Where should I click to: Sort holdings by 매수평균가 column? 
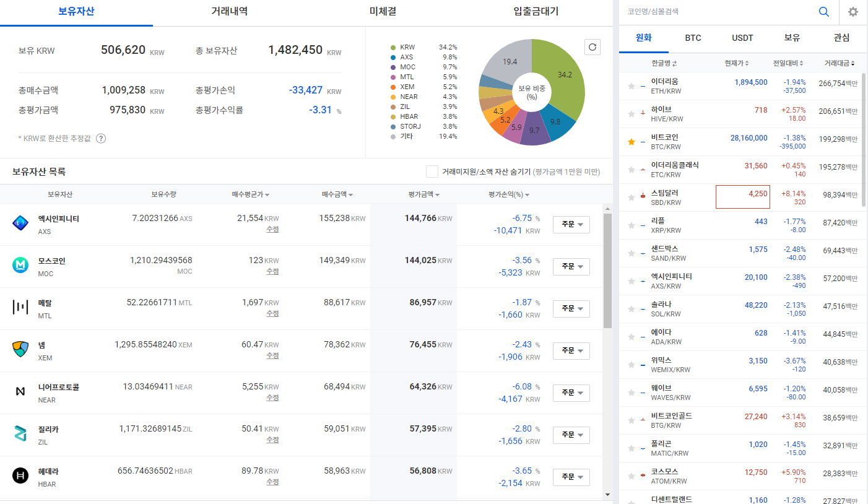click(x=251, y=194)
